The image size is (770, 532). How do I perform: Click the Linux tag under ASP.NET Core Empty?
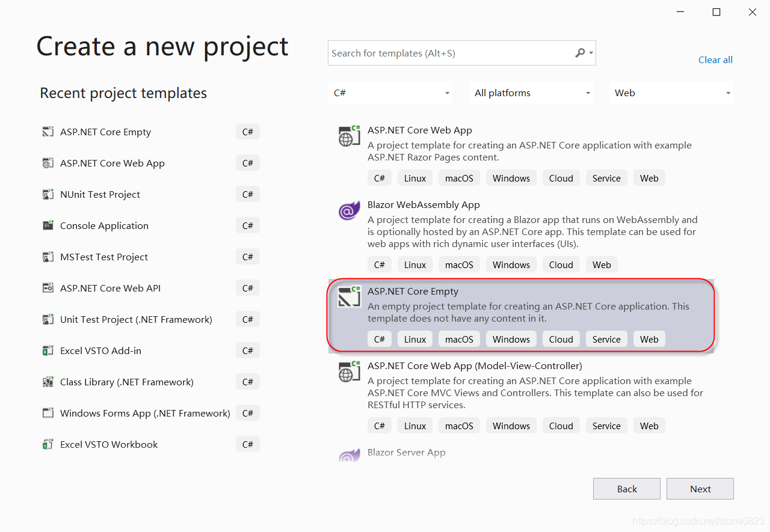(415, 338)
